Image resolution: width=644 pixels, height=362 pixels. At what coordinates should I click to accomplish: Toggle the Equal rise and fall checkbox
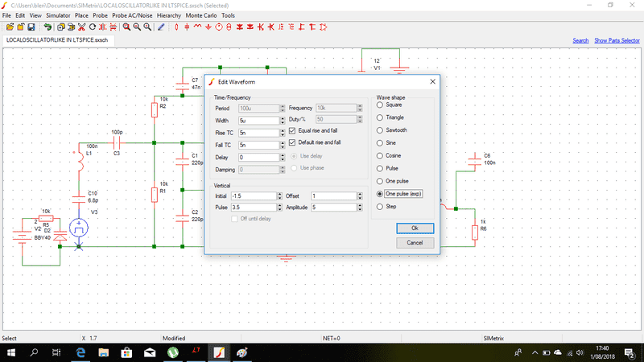292,130
